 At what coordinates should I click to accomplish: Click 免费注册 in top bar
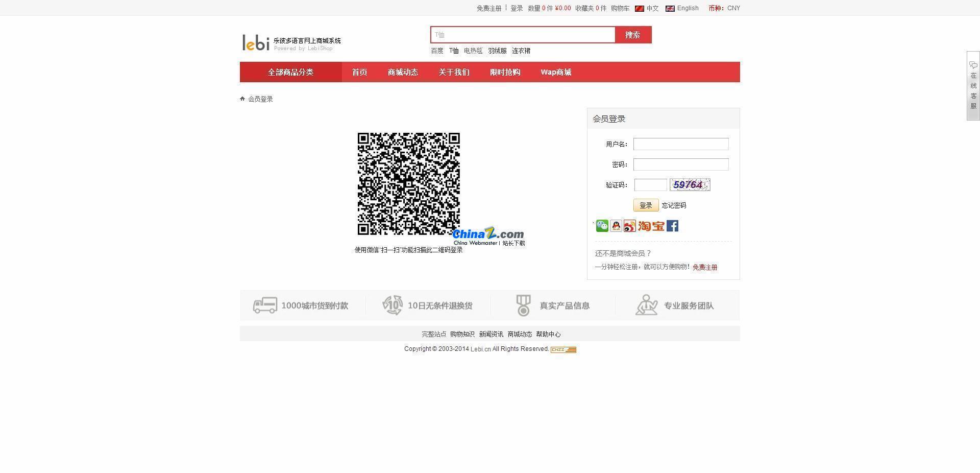click(x=489, y=8)
